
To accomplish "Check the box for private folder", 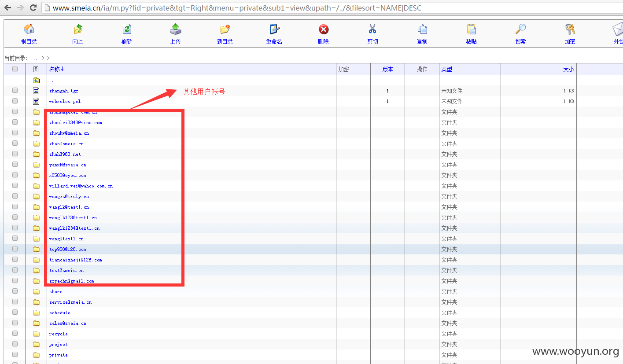I will 15,354.
